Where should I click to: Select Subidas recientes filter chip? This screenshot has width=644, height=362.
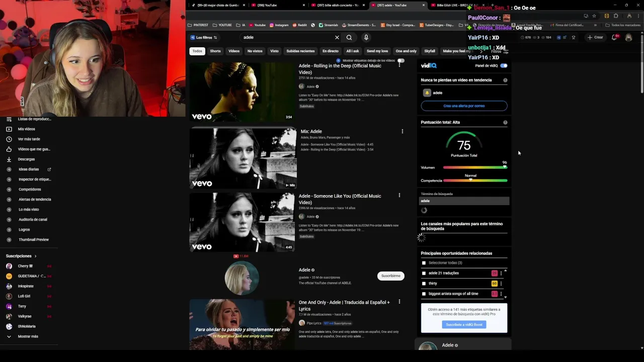[300, 51]
